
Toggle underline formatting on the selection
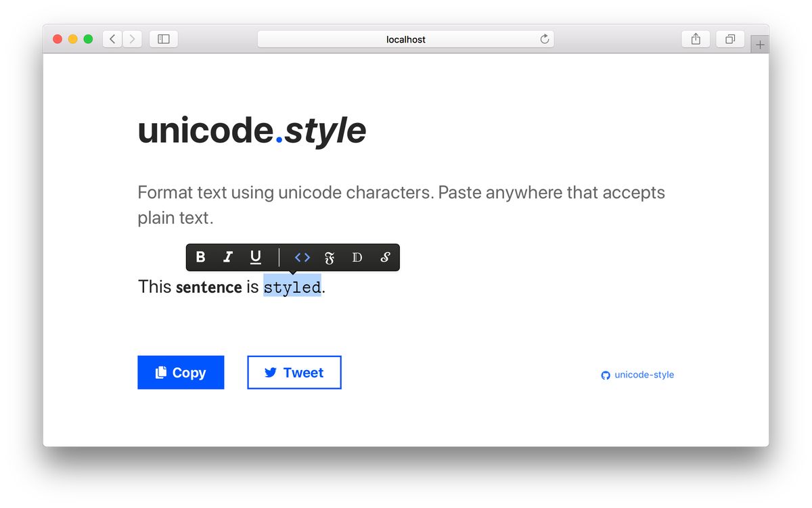pyautogui.click(x=255, y=257)
